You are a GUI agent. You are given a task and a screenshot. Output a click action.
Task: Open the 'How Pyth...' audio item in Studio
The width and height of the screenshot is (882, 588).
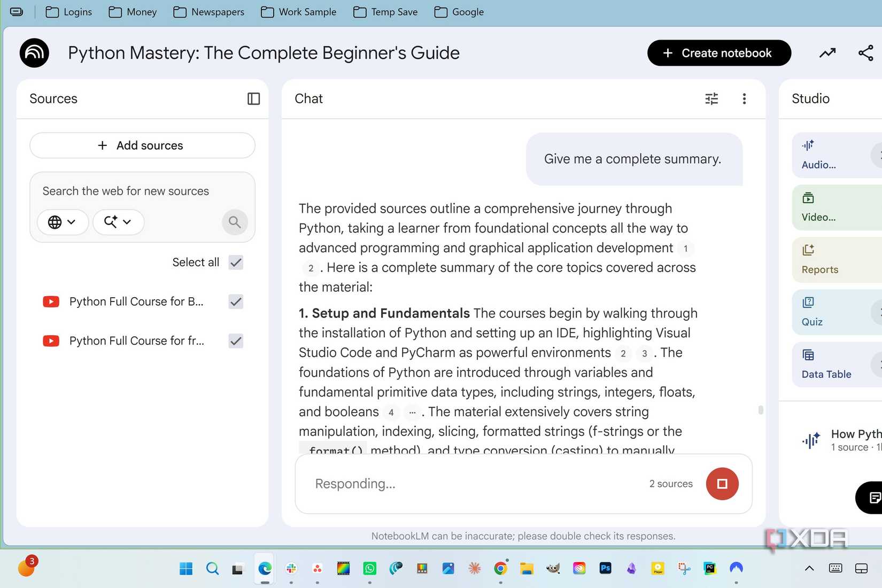[x=841, y=440]
